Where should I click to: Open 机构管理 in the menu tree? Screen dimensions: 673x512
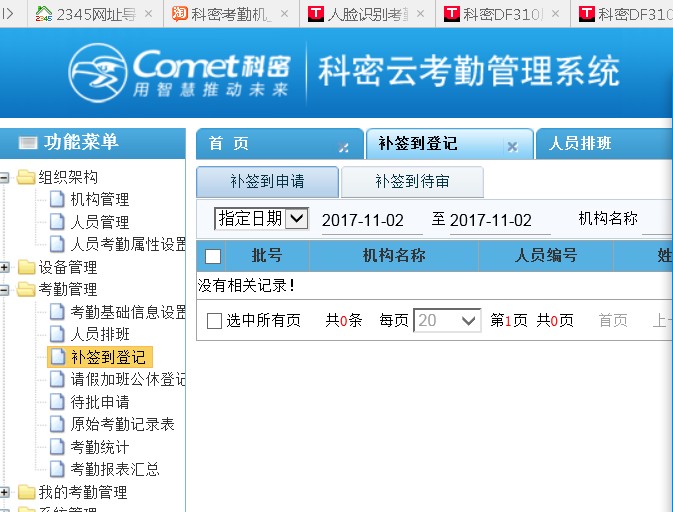[100, 199]
